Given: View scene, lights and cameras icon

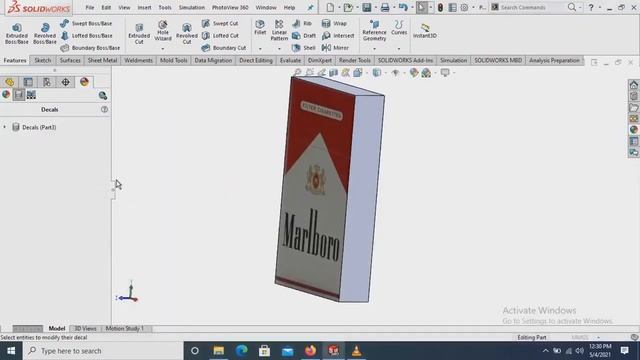Looking at the screenshot, I should coord(31,95).
